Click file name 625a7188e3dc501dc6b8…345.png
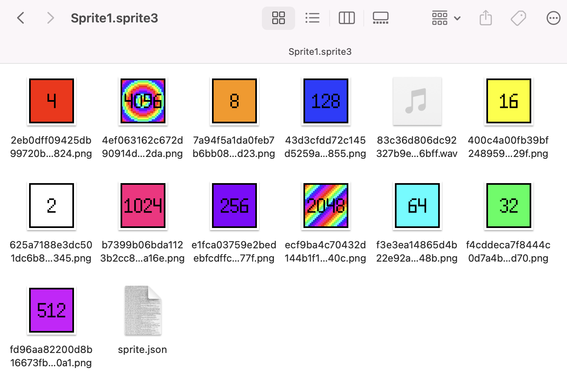This screenshot has width=567, height=392. (51, 252)
